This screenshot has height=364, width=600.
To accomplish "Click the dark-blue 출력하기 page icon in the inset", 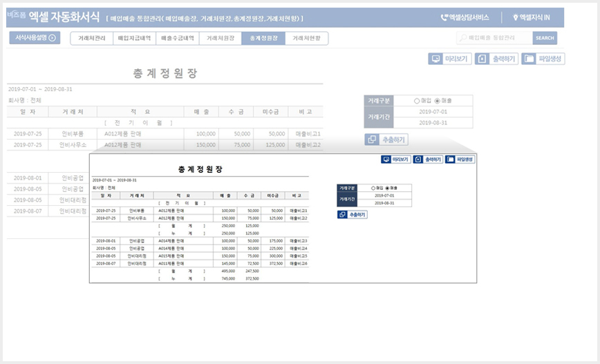I will point(418,160).
